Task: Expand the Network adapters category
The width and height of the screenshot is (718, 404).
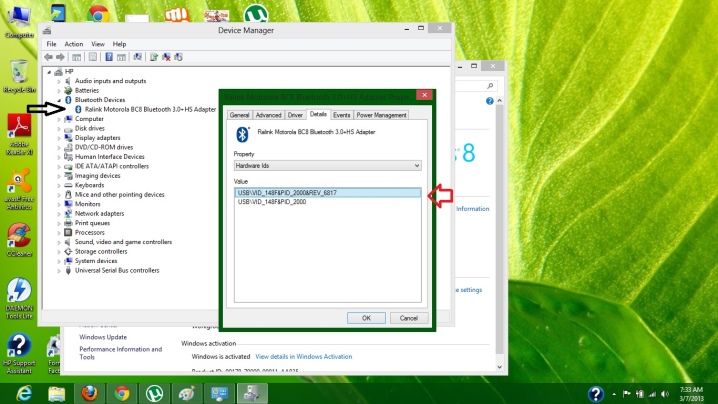Action: point(59,214)
